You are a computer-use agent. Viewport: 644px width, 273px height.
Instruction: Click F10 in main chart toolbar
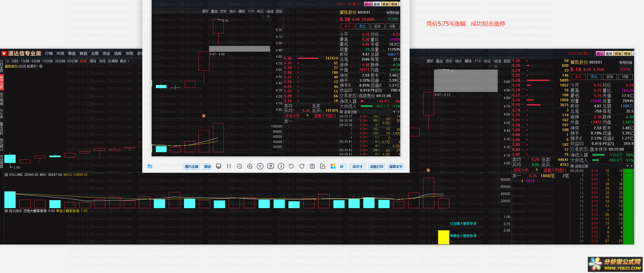point(478,61)
